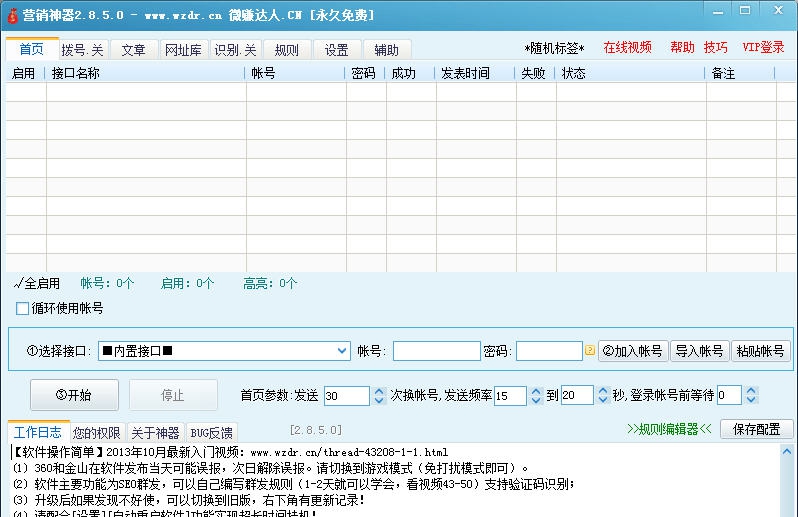Viewport: 798px width, 517px height.
Task: Open the 网址库 tab
Action: pos(183,50)
